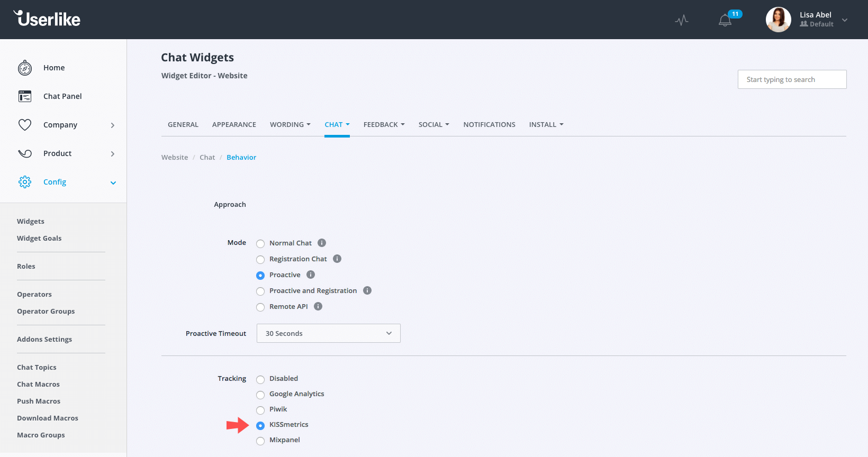The width and height of the screenshot is (868, 457).
Task: Set tracking to Mixpanel
Action: tap(260, 441)
